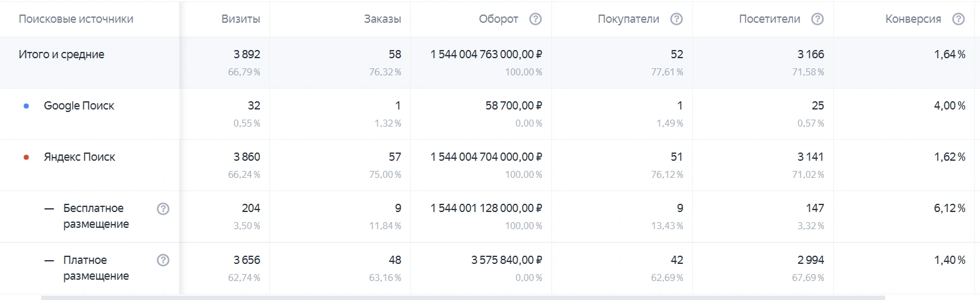Click help icon for Бесплатное размещение
Viewport: 980px width, 300px height.
[x=163, y=209]
